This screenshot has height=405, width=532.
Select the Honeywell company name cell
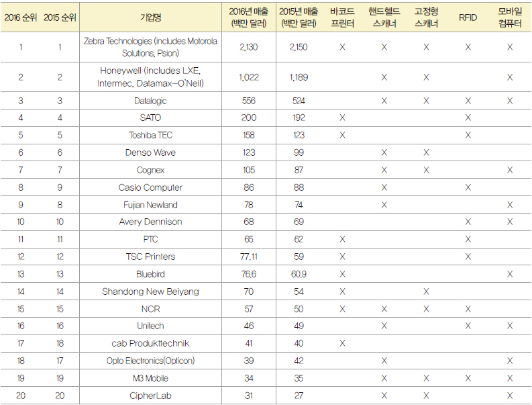click(150, 77)
